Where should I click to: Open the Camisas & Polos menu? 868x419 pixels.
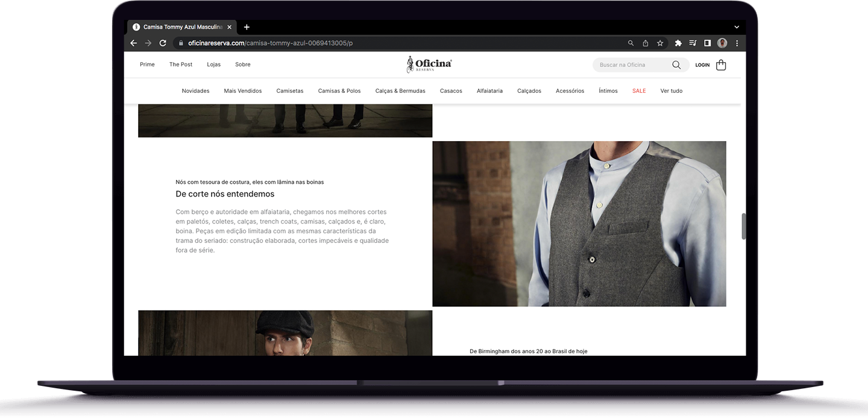[x=339, y=91]
